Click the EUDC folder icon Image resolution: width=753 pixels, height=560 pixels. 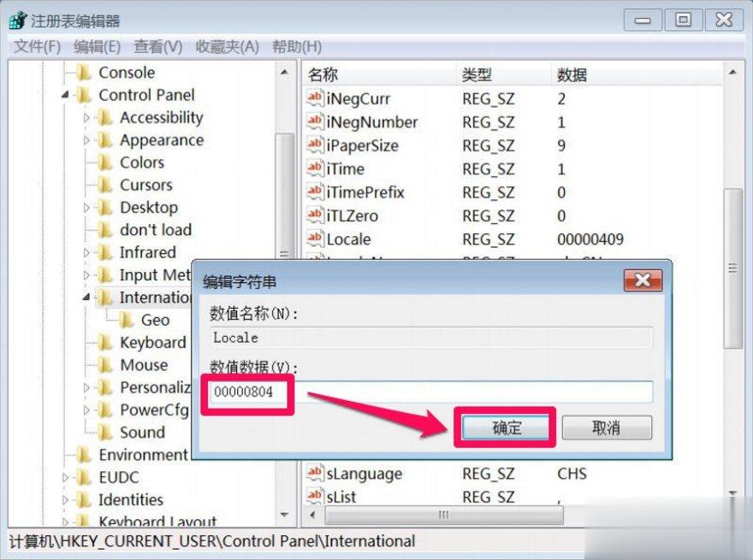(x=85, y=477)
